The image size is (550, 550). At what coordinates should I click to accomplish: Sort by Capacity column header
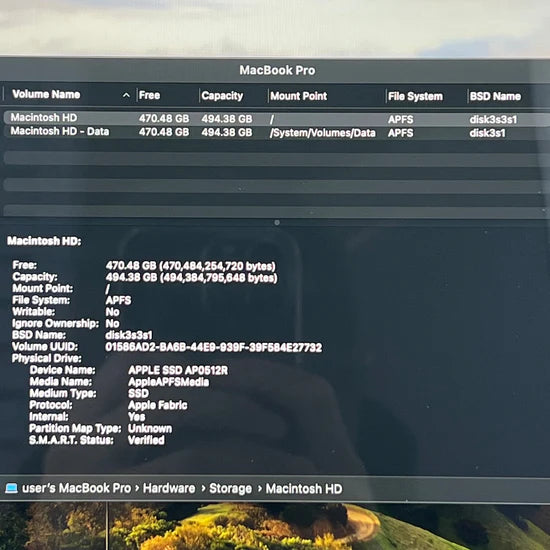coord(222,96)
